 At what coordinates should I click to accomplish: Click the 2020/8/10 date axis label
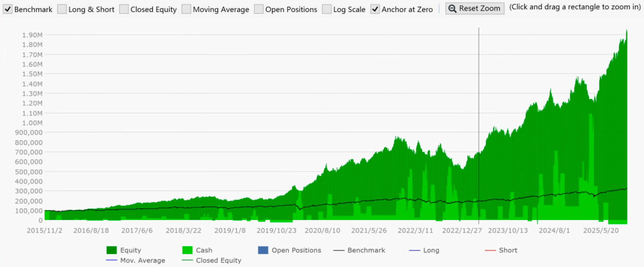[322, 230]
